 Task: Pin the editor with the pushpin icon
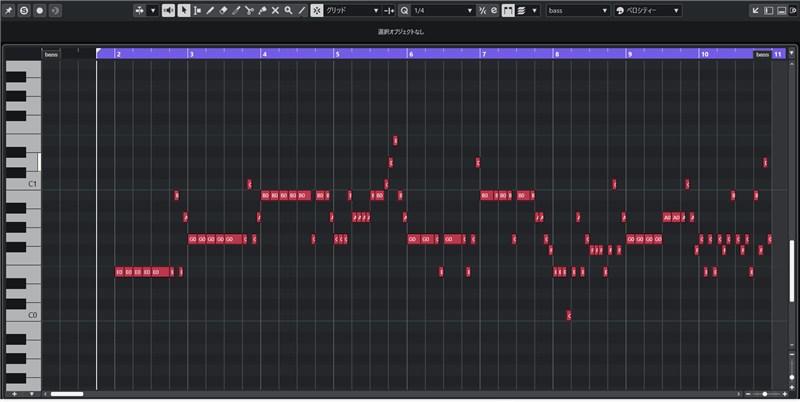click(9, 10)
